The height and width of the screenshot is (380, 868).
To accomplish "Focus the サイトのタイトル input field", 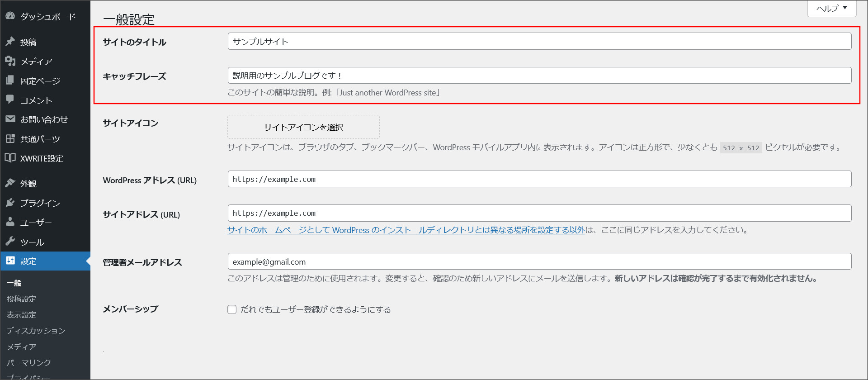I will coord(539,42).
